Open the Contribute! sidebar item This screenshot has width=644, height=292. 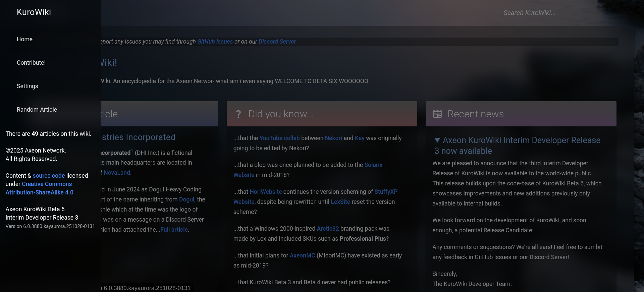point(31,63)
